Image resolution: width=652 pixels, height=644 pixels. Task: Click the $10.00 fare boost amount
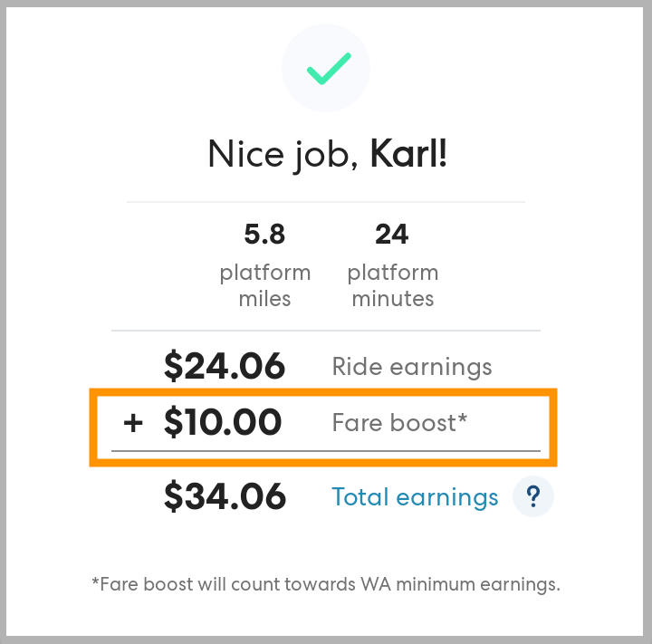pyautogui.click(x=223, y=422)
